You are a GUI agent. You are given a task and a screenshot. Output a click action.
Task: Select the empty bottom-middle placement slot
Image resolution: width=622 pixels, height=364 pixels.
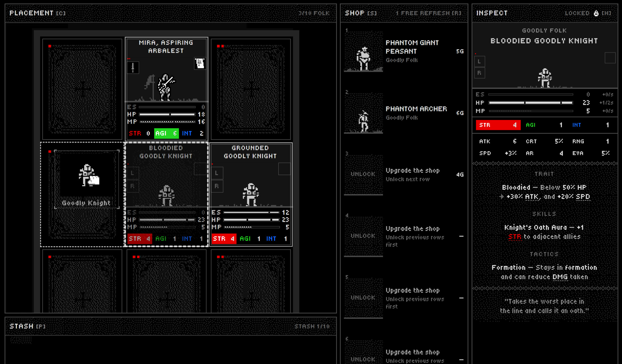[167, 281]
